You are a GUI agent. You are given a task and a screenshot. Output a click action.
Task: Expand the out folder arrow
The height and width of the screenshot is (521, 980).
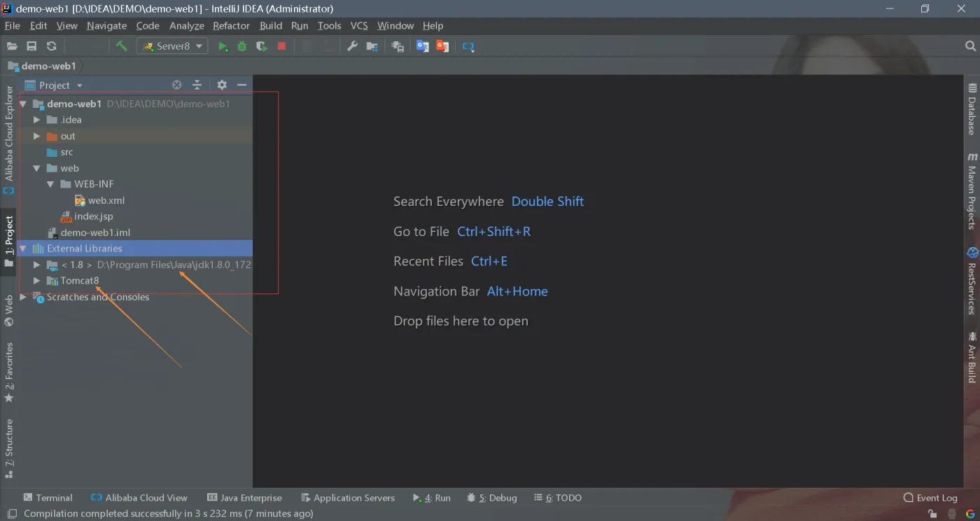[x=37, y=136]
